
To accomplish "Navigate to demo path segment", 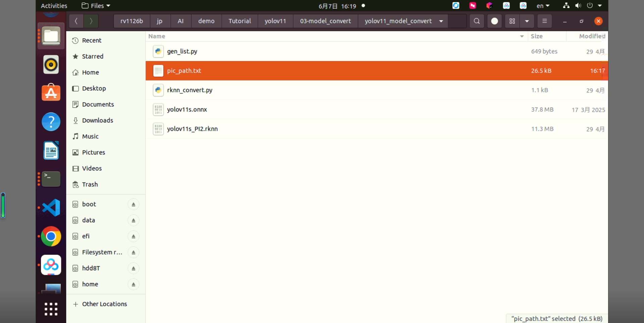I will pos(206,21).
